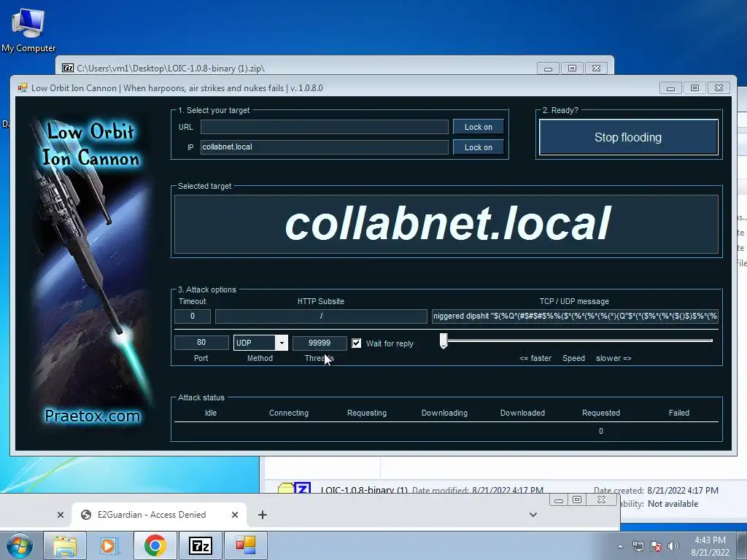Image resolution: width=747 pixels, height=560 pixels.
Task: Edit the Timeout value field
Action: tap(193, 316)
